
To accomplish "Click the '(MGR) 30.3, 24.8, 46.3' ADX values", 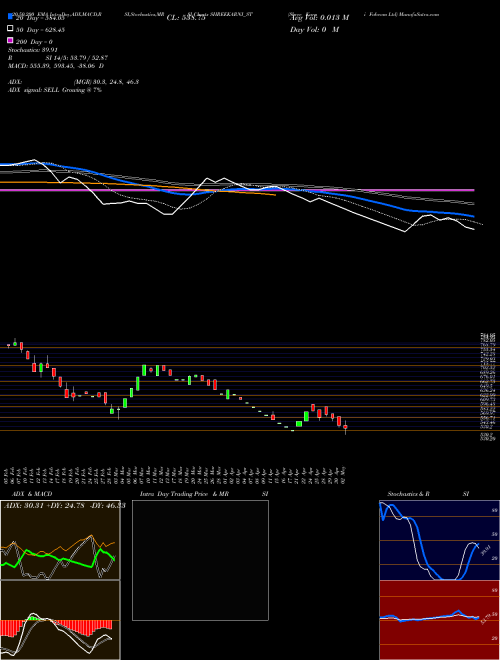I will [x=106, y=82].
